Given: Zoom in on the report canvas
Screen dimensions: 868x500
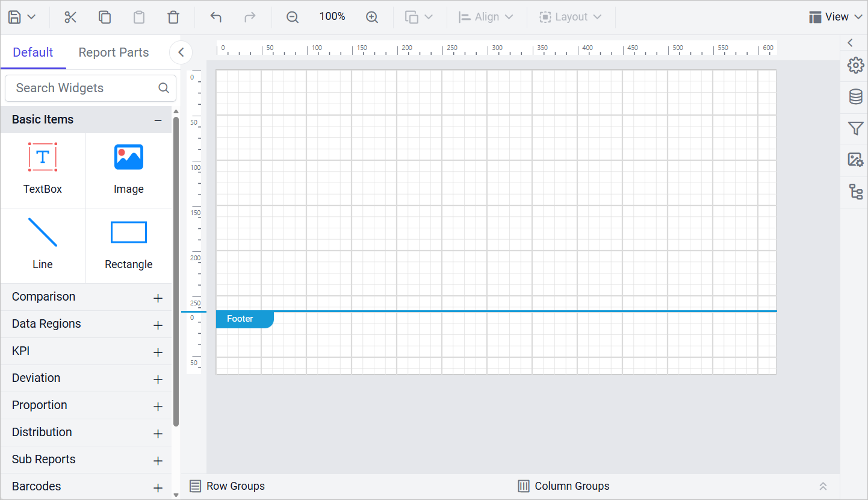Looking at the screenshot, I should pos(372,16).
